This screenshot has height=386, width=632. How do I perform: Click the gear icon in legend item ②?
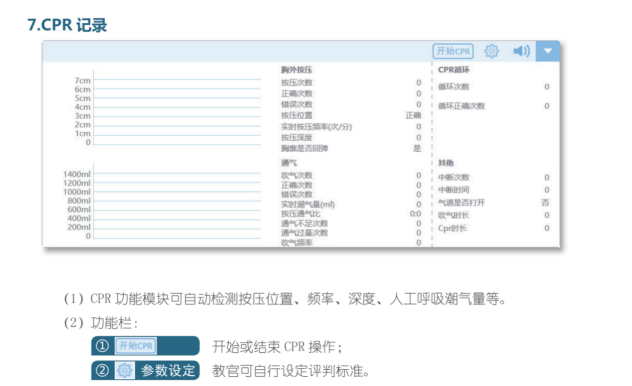[125, 370]
